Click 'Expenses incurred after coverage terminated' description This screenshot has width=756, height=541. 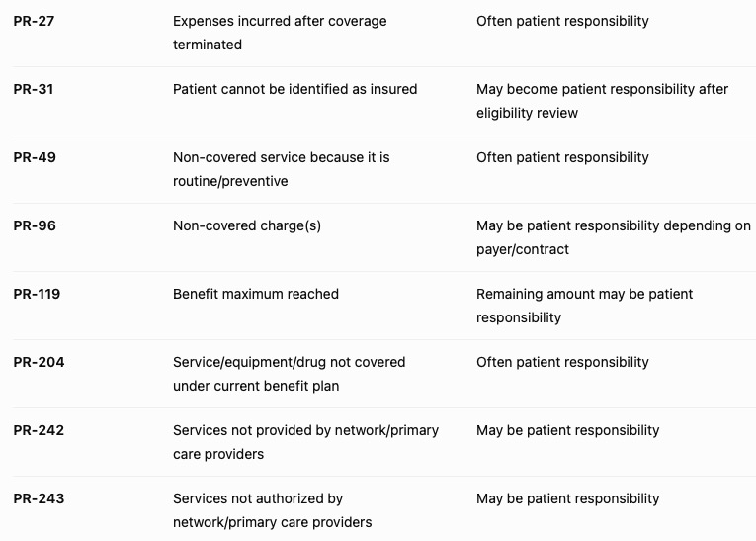280,33
